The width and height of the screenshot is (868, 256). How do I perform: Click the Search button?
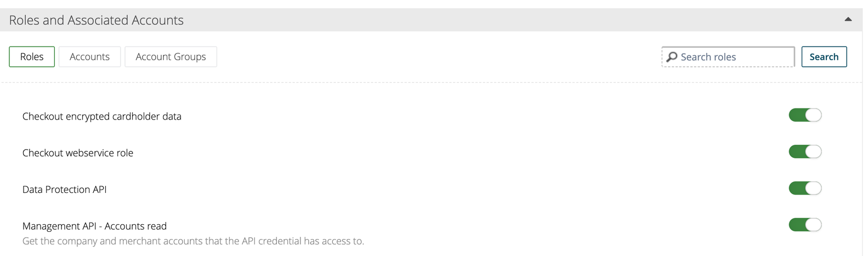[x=824, y=56]
